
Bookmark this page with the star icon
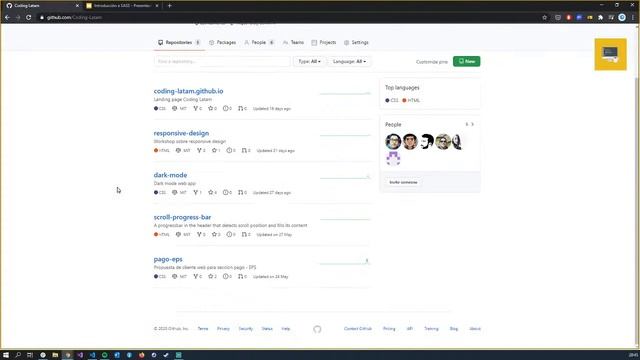coord(544,18)
